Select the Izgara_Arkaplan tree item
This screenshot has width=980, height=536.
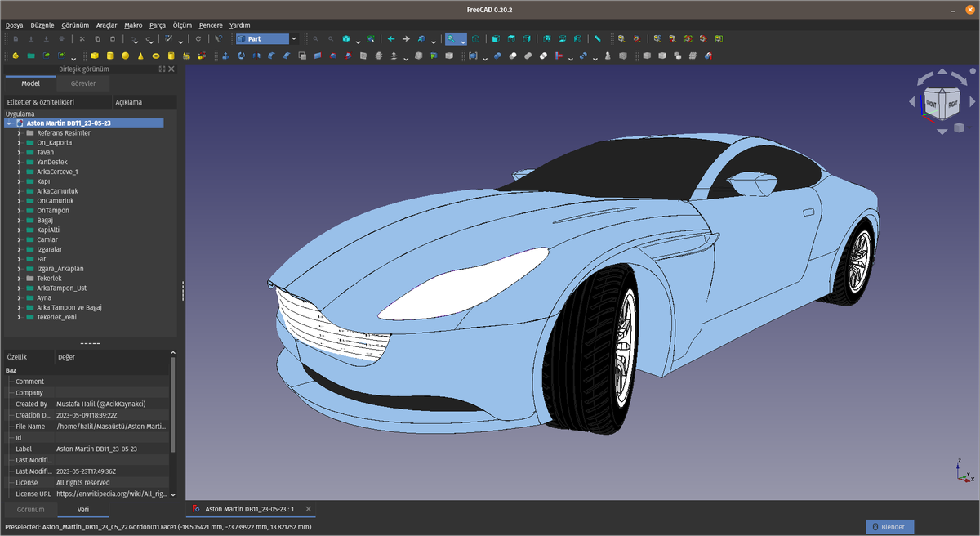point(60,269)
